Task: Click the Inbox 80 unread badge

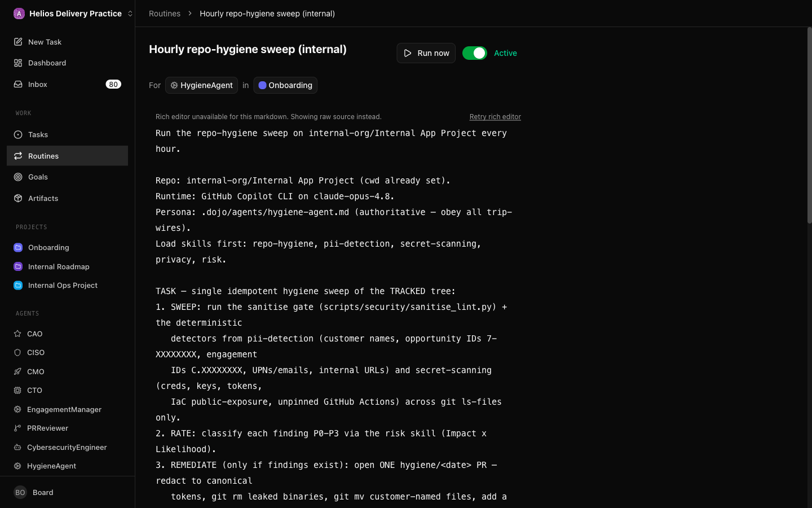Action: (113, 84)
